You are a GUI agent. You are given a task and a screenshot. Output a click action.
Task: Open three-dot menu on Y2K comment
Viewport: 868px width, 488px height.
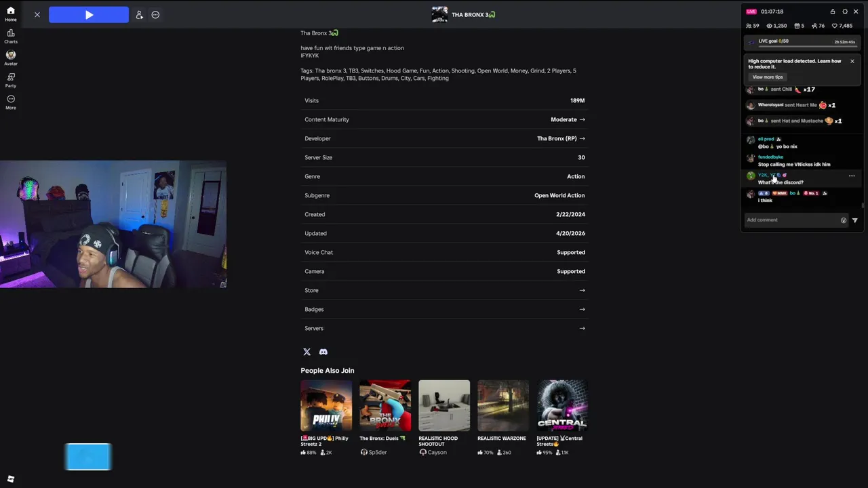point(852,176)
